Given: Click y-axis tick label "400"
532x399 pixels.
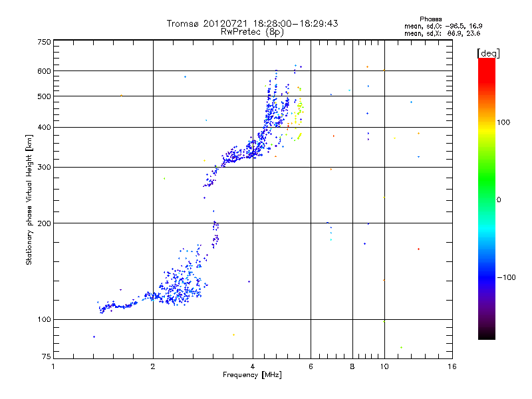Looking at the screenshot, I should (44, 128).
